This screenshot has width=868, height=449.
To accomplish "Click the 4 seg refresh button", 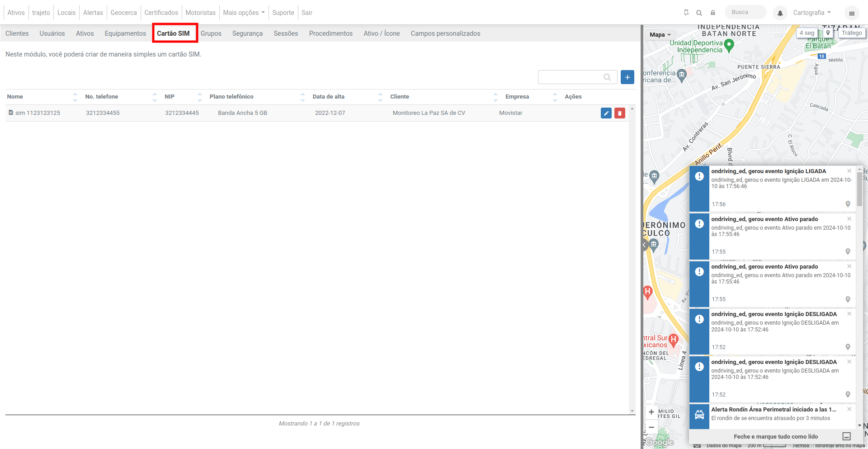I will (x=807, y=33).
